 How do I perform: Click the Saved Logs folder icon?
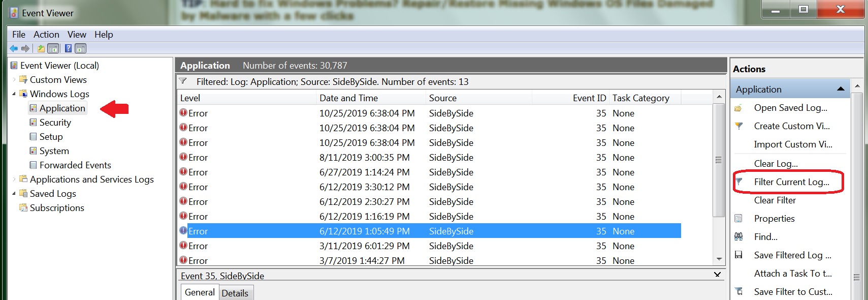(x=23, y=193)
